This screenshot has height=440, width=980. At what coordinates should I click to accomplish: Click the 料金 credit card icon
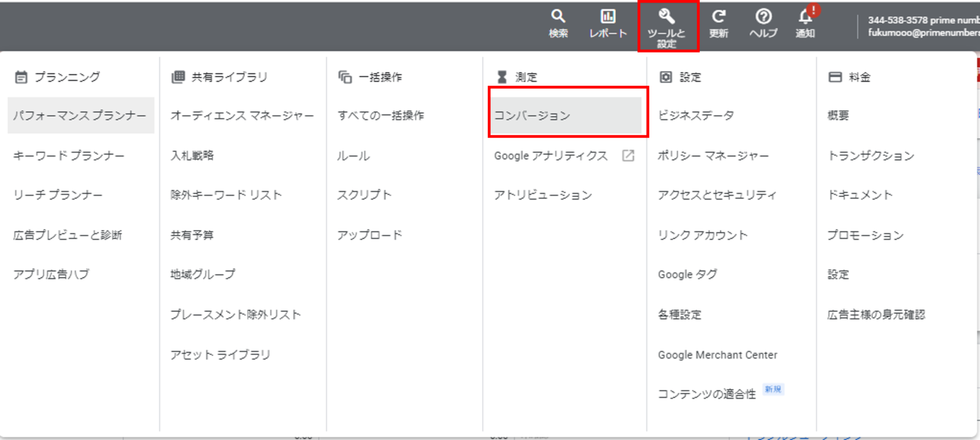[835, 77]
